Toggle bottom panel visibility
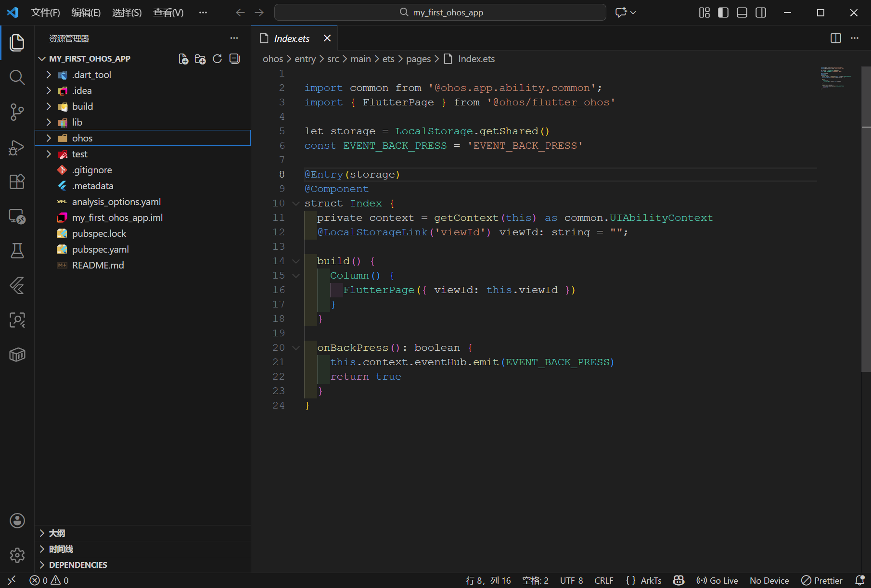The height and width of the screenshot is (588, 871). tap(742, 13)
